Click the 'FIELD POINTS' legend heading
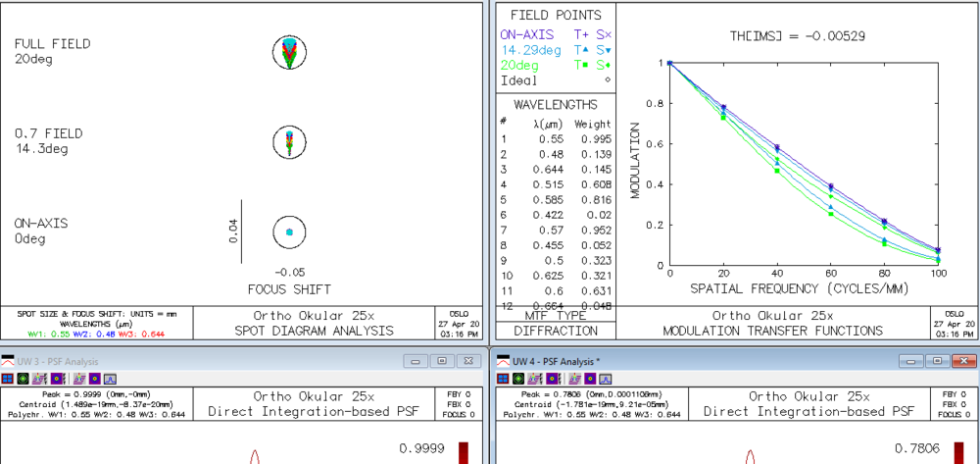Image resolution: width=980 pixels, height=464 pixels. click(x=556, y=16)
